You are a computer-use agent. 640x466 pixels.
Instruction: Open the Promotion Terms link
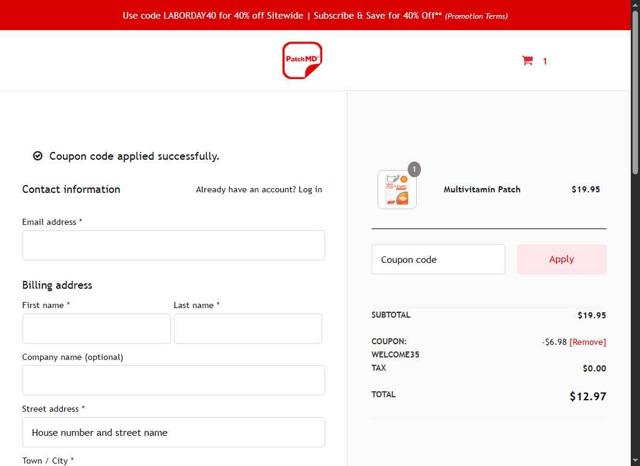pos(476,16)
